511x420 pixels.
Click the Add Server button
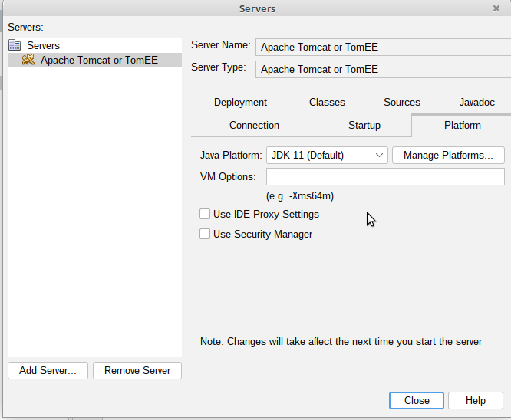(x=48, y=370)
